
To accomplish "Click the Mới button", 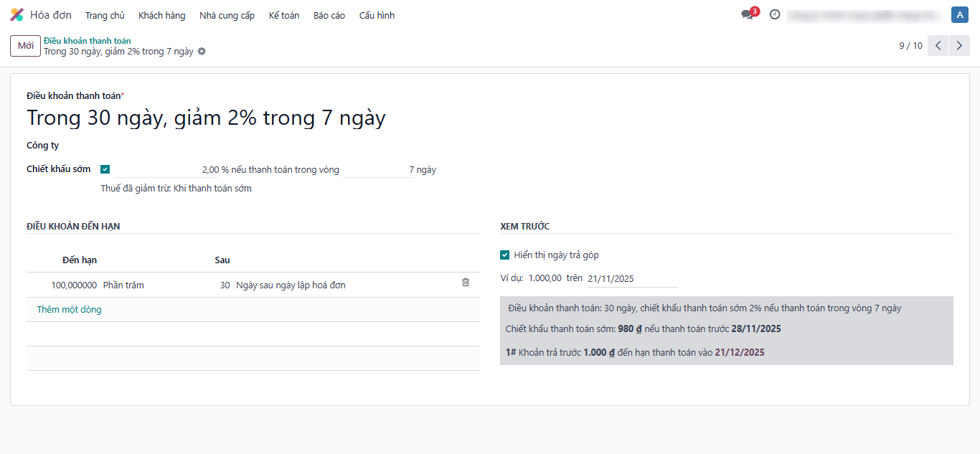I will pyautogui.click(x=25, y=46).
